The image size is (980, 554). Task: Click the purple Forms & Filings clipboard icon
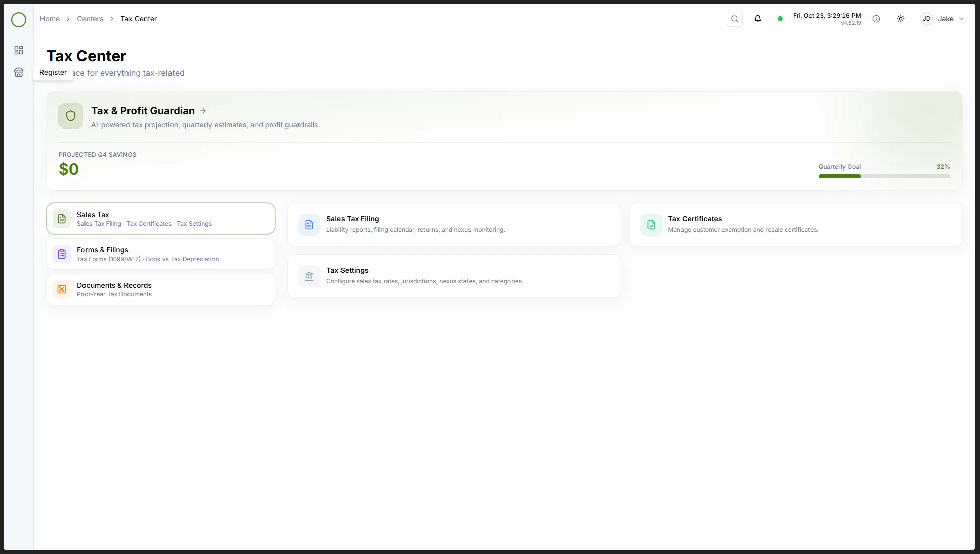point(62,254)
